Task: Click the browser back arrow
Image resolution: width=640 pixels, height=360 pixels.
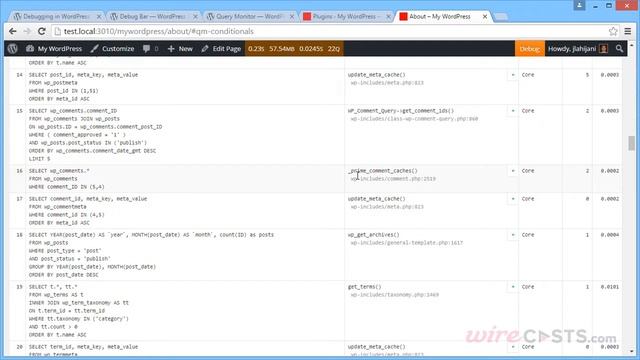Action: coord(13,31)
